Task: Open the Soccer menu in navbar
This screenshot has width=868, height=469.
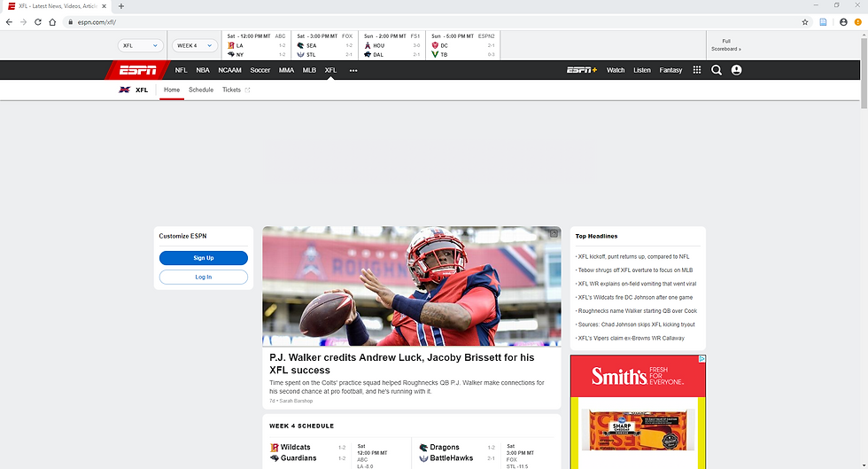Action: (x=260, y=70)
